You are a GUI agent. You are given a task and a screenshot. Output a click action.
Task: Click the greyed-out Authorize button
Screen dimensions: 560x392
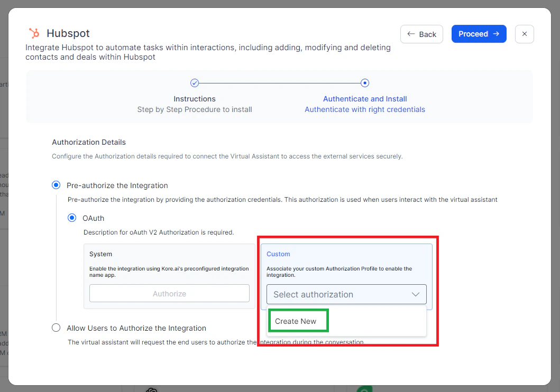pos(169,293)
